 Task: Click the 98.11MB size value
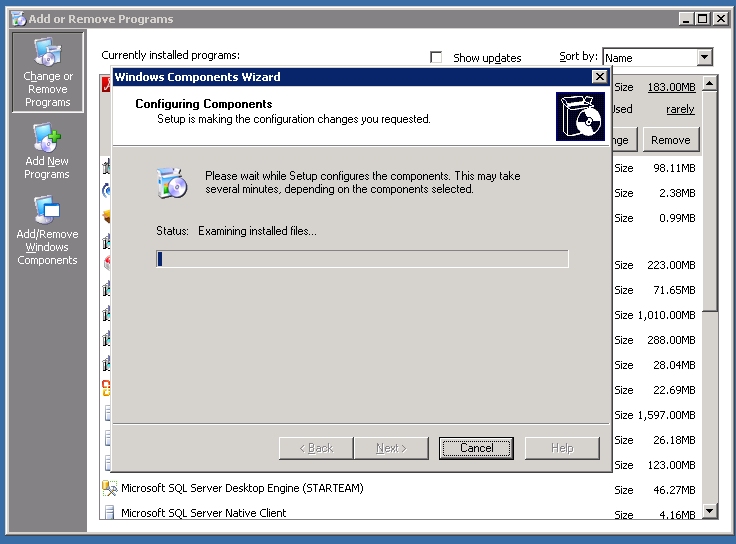(674, 168)
